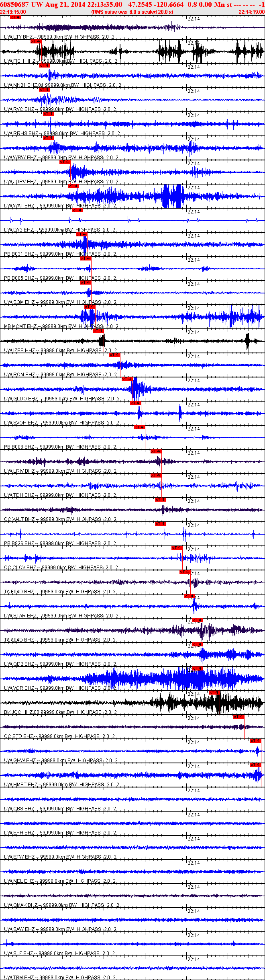Select the UW.STAR EHZ station label
Viewport: 265px width, 980px height.
tap(61, 616)
